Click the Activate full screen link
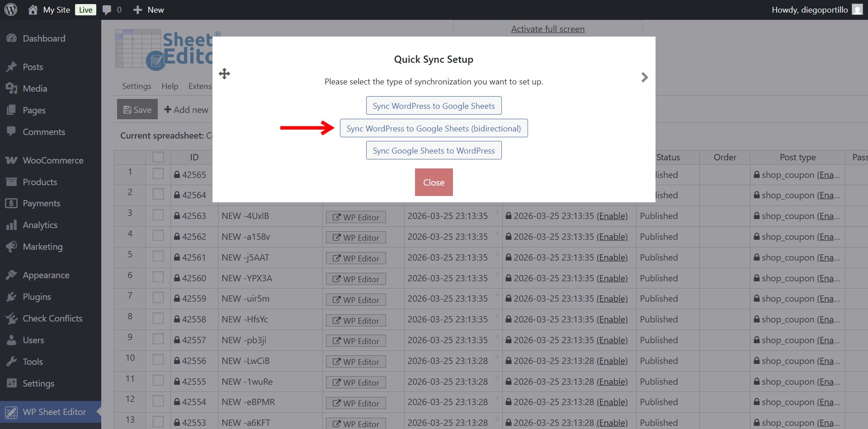 (x=547, y=29)
